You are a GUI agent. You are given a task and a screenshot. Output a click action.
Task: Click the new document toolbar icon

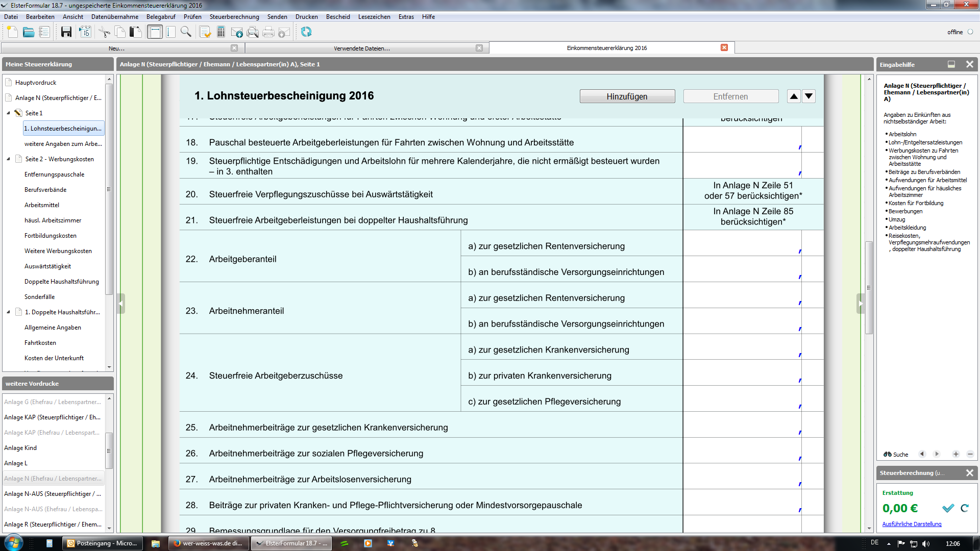pos(13,32)
